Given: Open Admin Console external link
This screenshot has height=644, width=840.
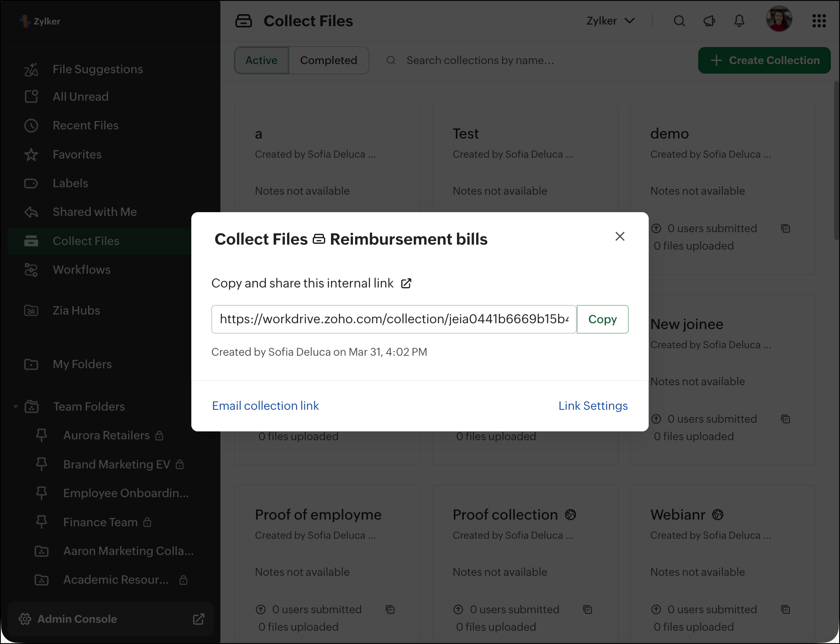Looking at the screenshot, I should 198,619.
